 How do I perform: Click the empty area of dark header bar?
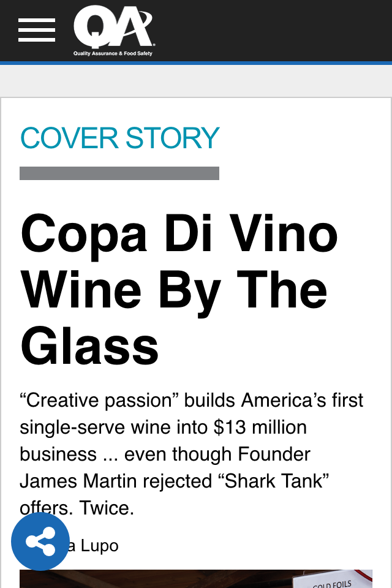(x=274, y=30)
